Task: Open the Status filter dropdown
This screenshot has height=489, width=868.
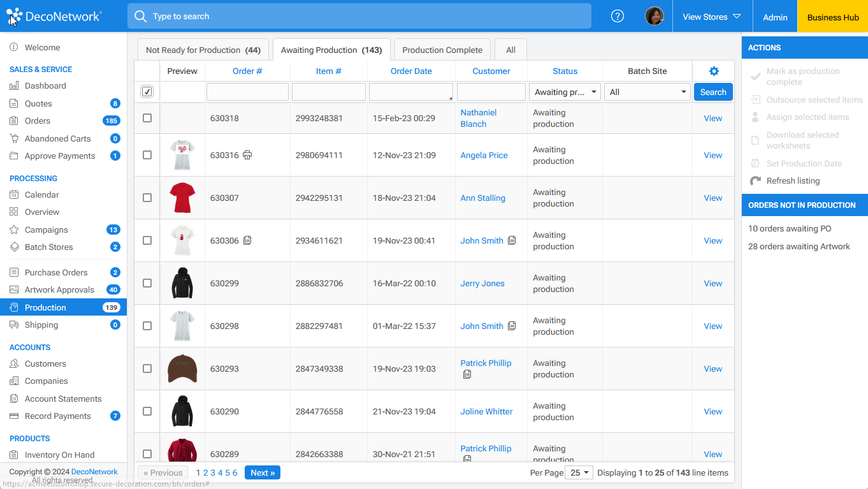Action: [x=565, y=92]
